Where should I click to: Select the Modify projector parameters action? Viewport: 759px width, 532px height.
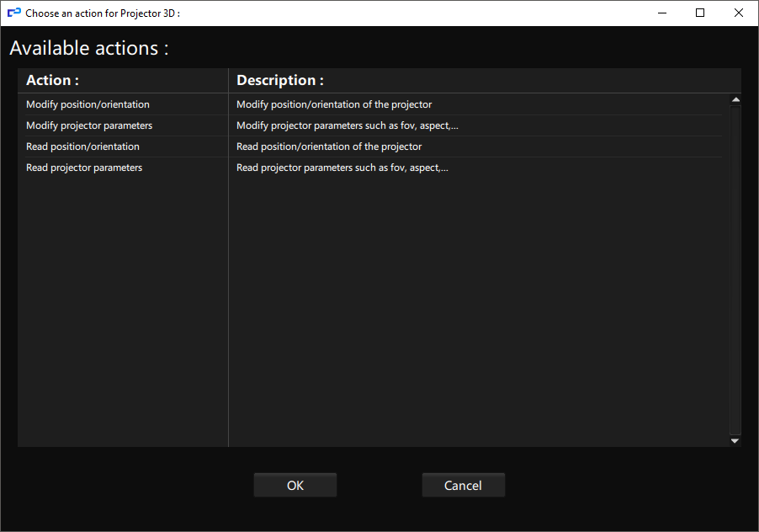[x=89, y=125]
